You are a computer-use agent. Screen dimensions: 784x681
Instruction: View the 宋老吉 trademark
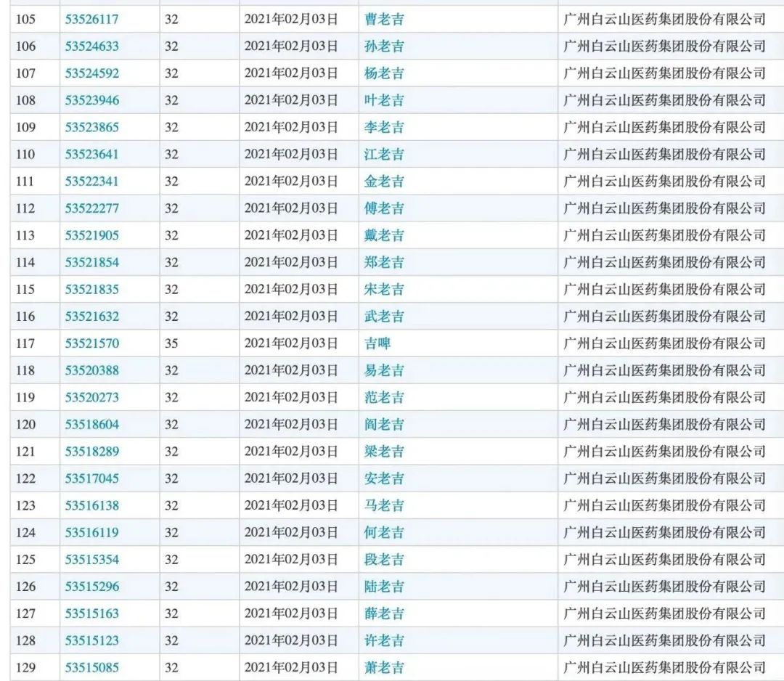click(x=384, y=290)
